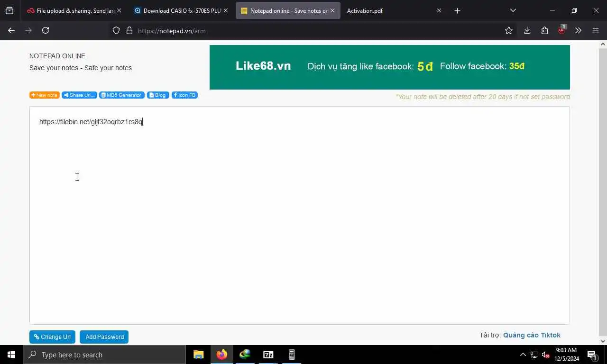Bookmark this page with star icon
This screenshot has width=607, height=364.
pyautogui.click(x=509, y=30)
